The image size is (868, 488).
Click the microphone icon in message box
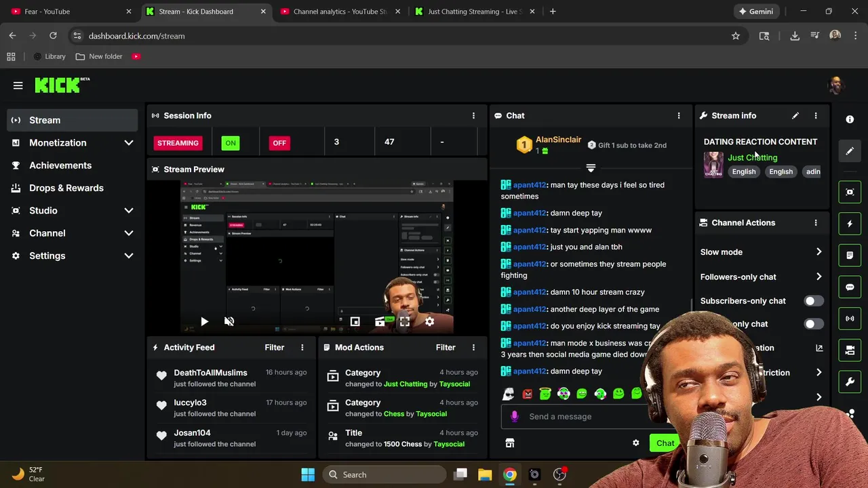pyautogui.click(x=514, y=416)
